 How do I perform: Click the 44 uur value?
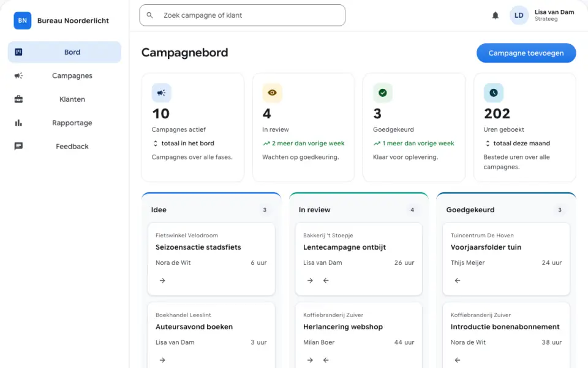point(404,342)
